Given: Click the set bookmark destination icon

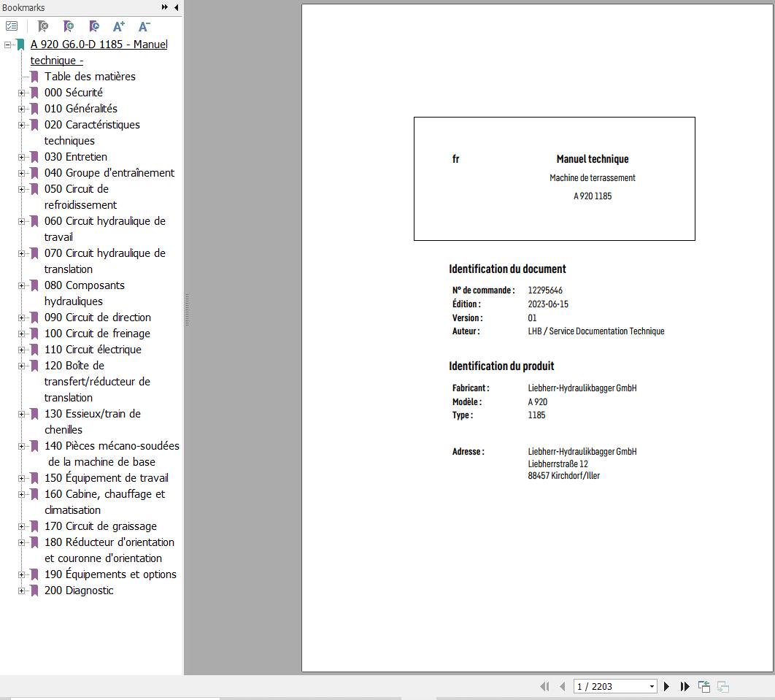Looking at the screenshot, I should tap(94, 26).
